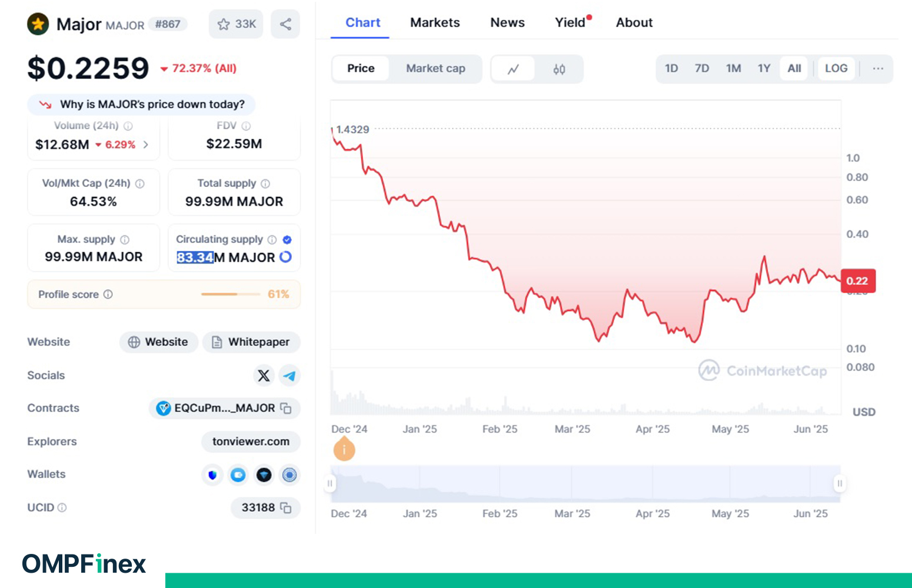
Task: Click the Max. supply value 99.99M MAJOR
Action: pos(94,257)
